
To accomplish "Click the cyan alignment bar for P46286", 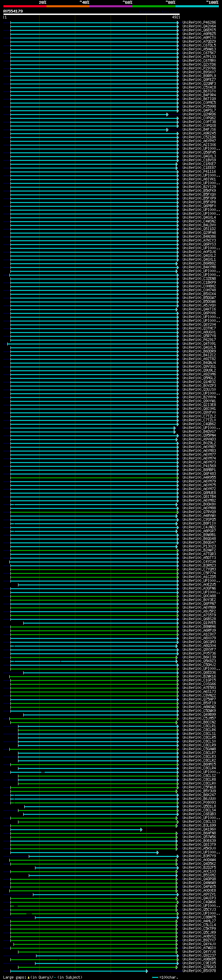I will [x=94, y=23].
